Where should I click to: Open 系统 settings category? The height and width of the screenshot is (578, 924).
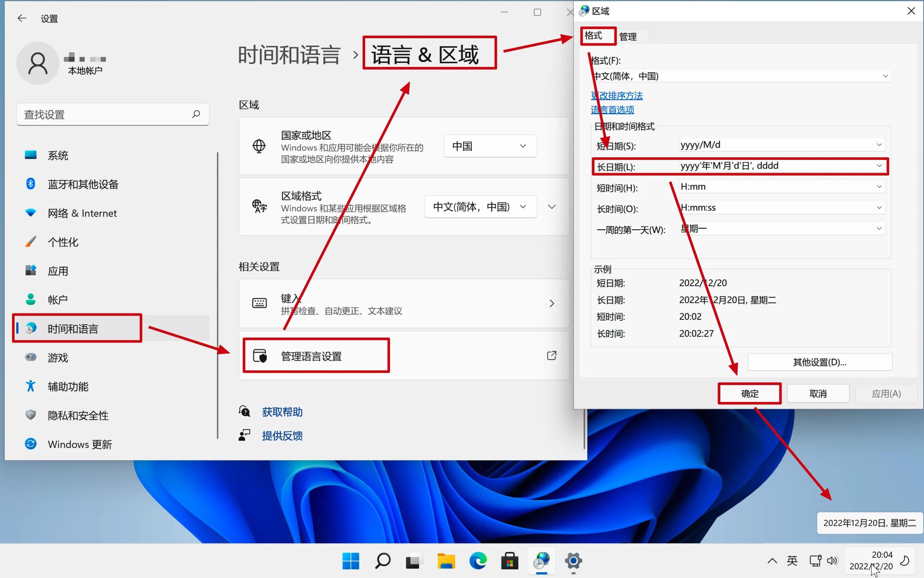coord(113,155)
